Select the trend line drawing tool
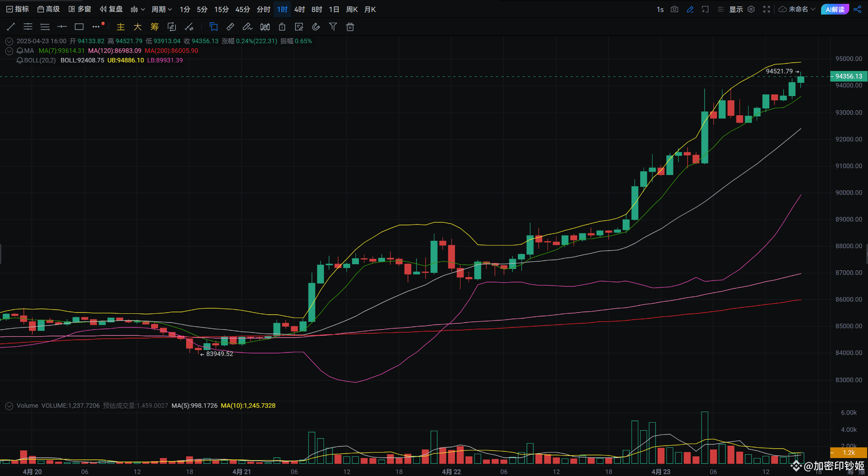The image size is (868, 476). 11,26
